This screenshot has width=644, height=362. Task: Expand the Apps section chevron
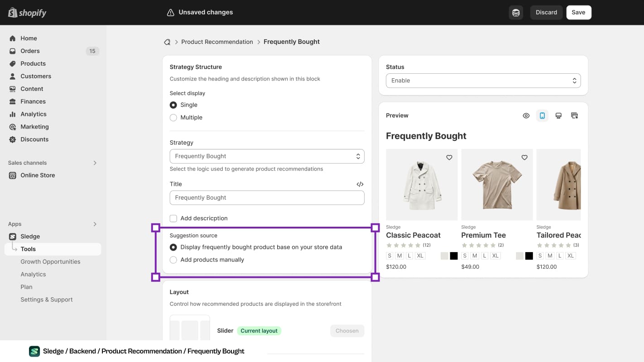95,224
